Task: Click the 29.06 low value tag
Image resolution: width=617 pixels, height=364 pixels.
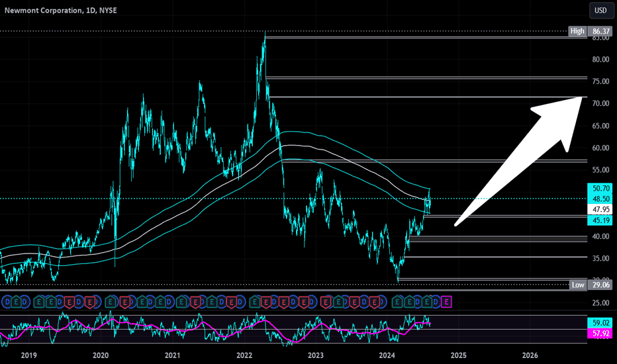Action: (x=601, y=285)
